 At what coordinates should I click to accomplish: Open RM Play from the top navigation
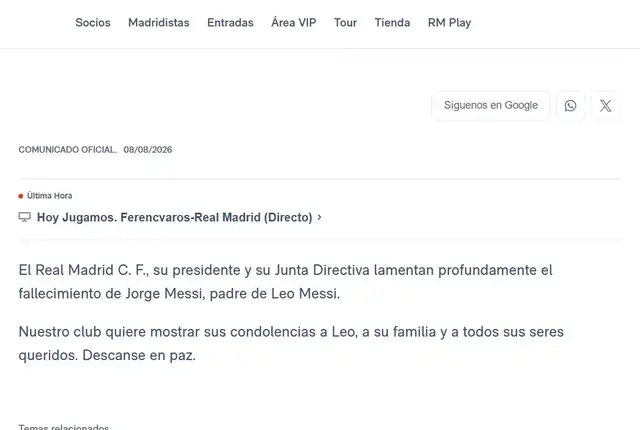point(449,23)
